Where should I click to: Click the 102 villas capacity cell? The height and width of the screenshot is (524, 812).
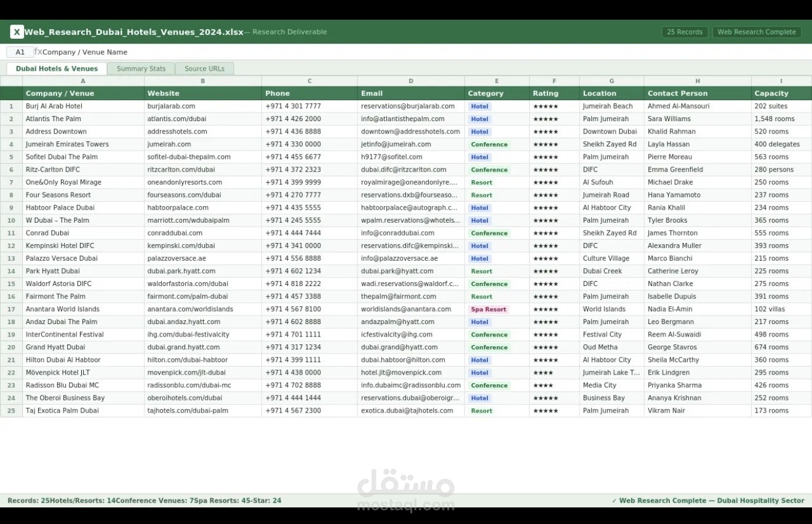click(781, 309)
